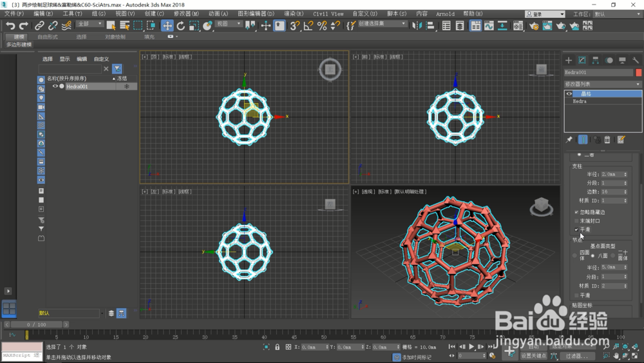The width and height of the screenshot is (644, 363).
Task: Click the MAXScript listener pink field
Action: [22, 346]
